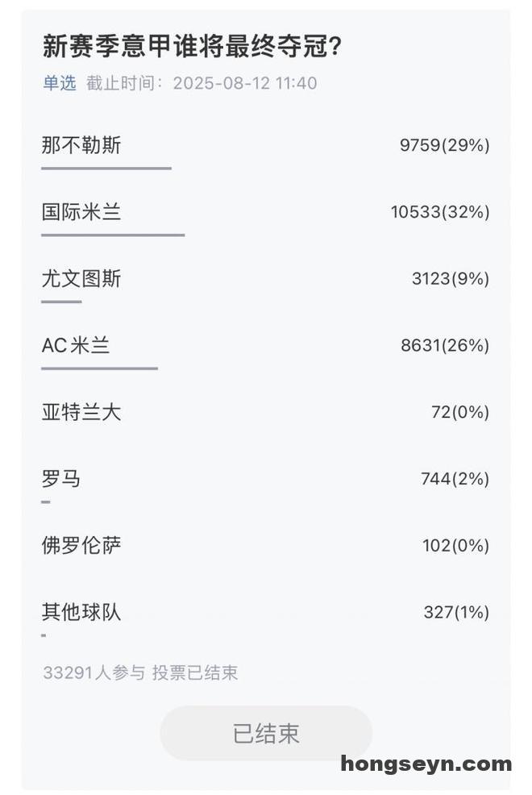The height and width of the screenshot is (795, 532).
Task: Click the 9759(29%) vote count
Action: [x=444, y=145]
